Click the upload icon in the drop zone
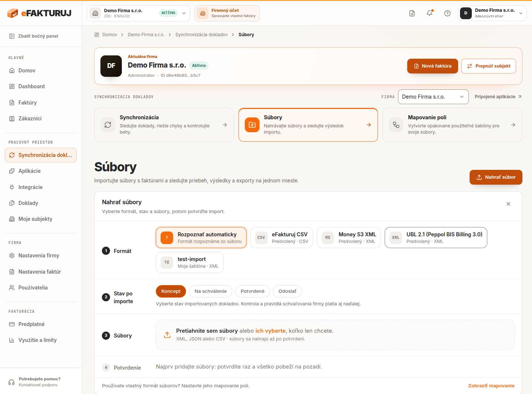 pos(167,335)
